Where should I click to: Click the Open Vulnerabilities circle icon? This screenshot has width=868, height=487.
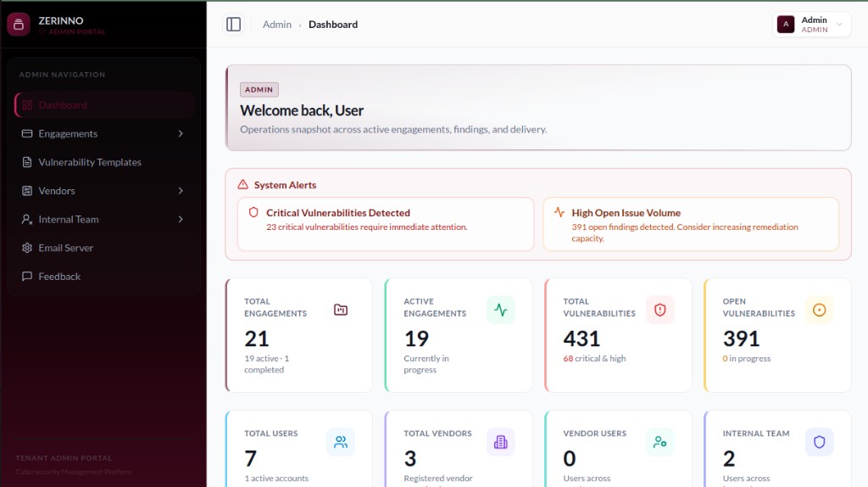820,310
